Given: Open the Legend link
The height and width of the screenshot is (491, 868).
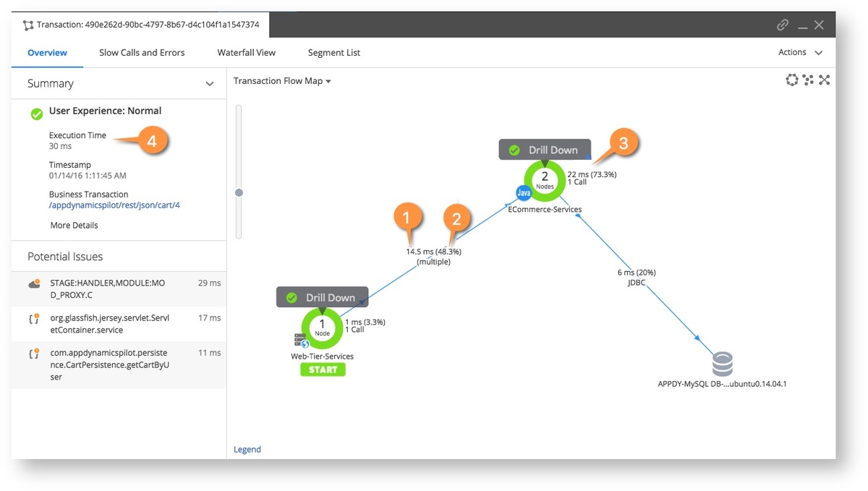Looking at the screenshot, I should 247,450.
